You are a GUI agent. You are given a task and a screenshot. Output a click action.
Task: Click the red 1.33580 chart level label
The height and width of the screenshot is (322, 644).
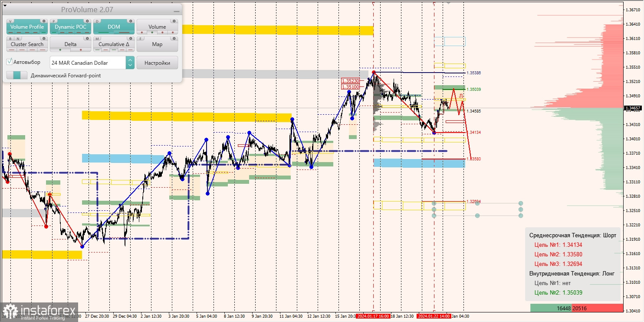(x=474, y=159)
